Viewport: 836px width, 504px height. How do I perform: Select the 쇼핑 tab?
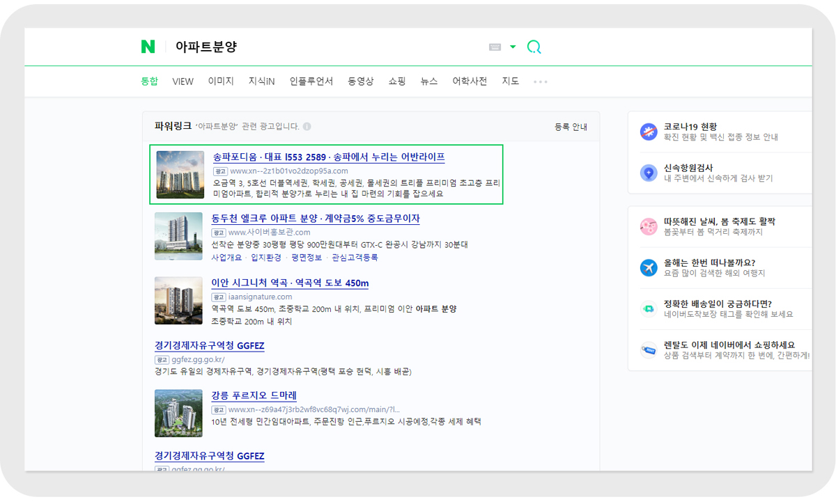397,81
